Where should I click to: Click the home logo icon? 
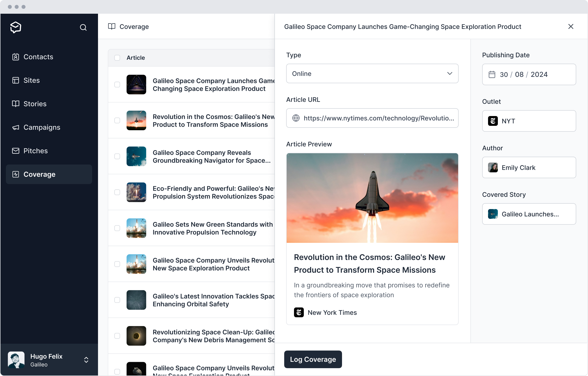coord(15,27)
